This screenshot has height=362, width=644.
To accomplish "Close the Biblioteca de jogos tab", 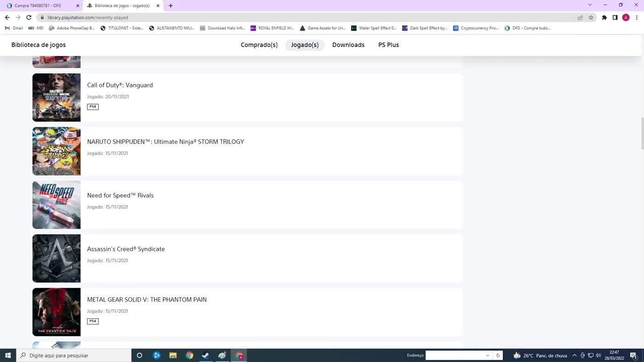I will (x=158, y=6).
